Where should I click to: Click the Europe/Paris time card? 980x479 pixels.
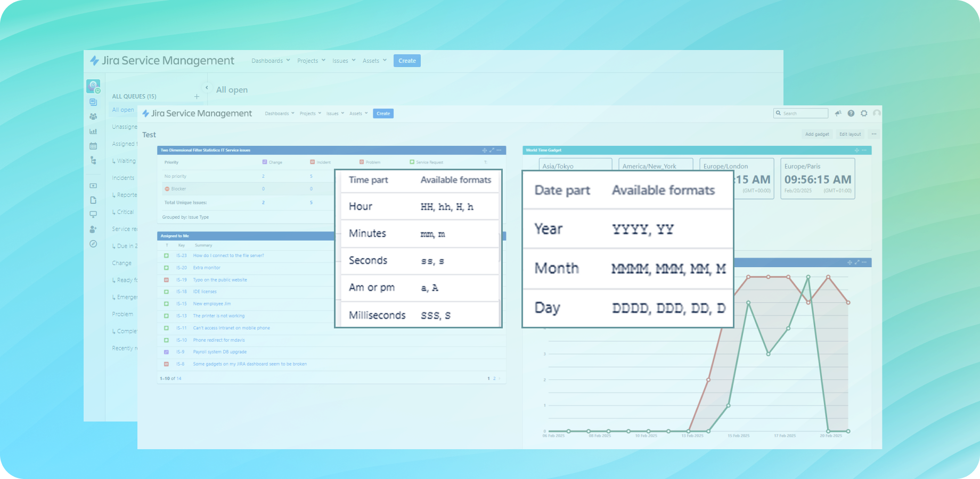pyautogui.click(x=818, y=178)
